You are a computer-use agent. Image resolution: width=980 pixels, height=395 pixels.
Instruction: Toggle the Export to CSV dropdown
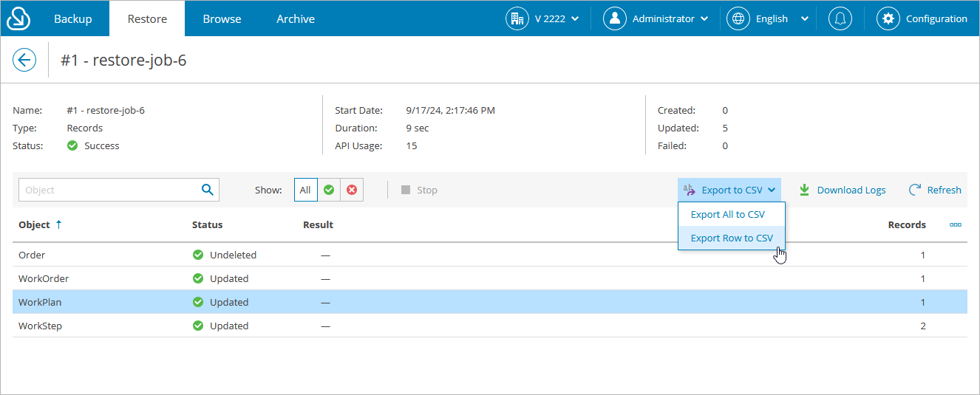(x=729, y=190)
